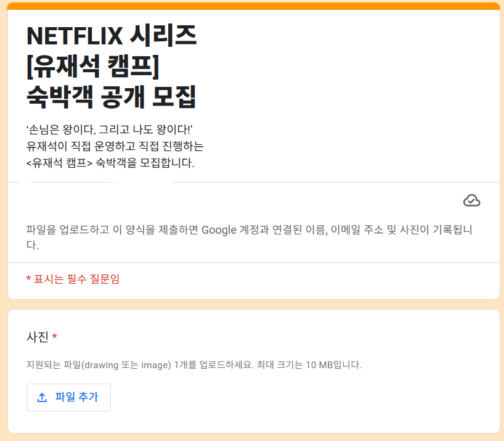The width and height of the screenshot is (504, 441).
Task: Click the '숙박객 공개 모집' title line
Action: click(x=112, y=96)
